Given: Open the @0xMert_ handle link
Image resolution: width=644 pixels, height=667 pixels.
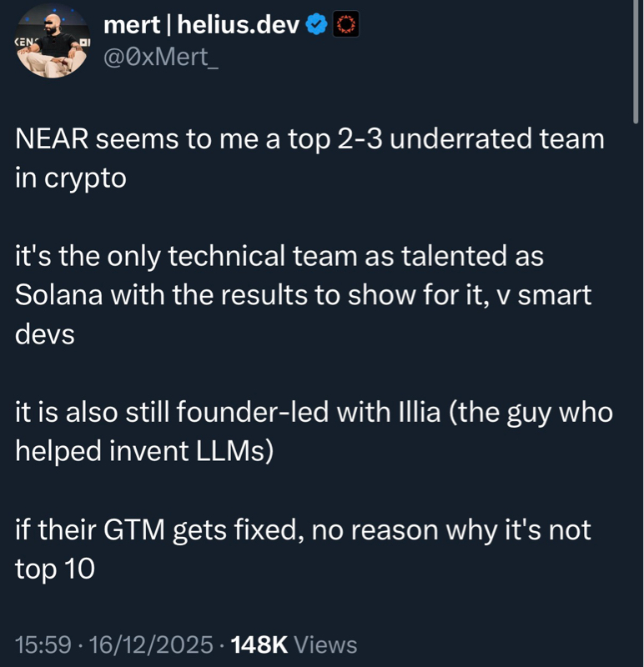Looking at the screenshot, I should click(161, 59).
